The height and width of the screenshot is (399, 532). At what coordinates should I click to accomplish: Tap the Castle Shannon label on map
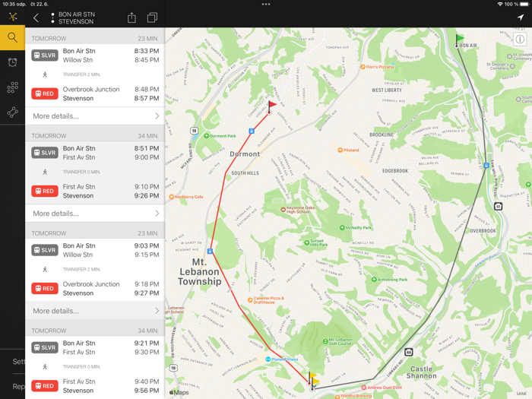pos(421,372)
